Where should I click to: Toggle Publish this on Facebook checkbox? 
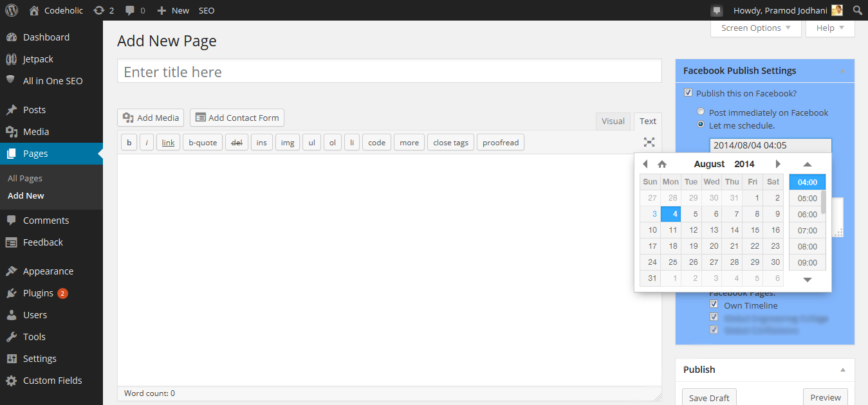[x=688, y=93]
